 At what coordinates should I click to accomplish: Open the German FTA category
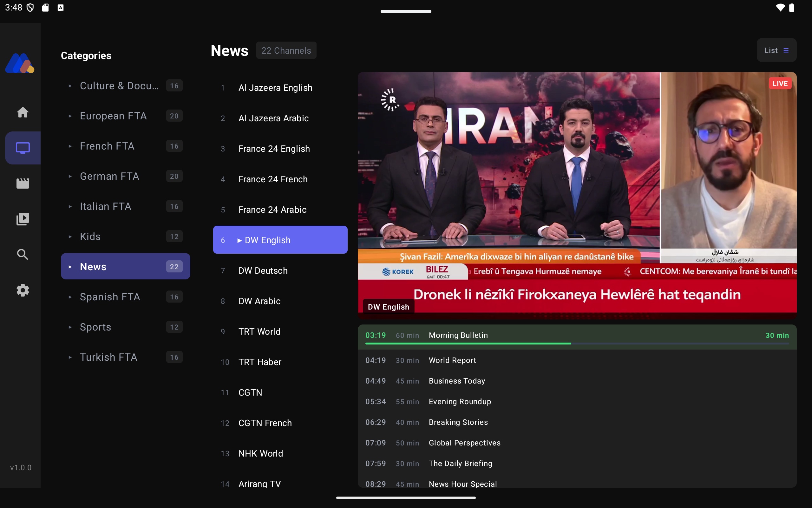125,177
